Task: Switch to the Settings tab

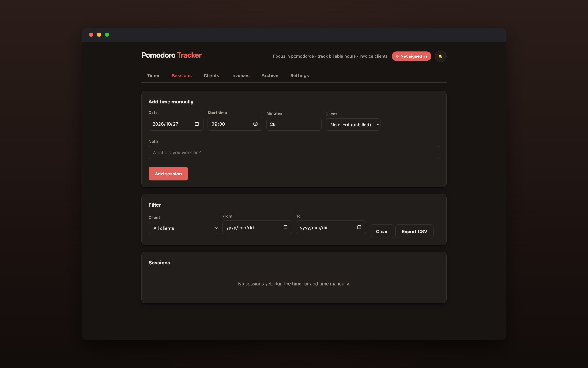Action: coord(300,75)
